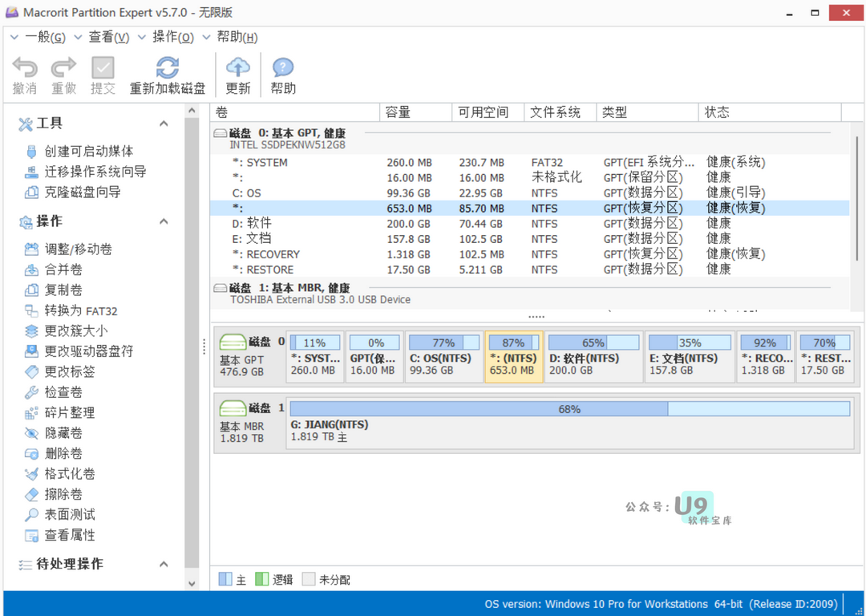Viewport: 866px width, 616px height.
Task: Select 复制卷 operation
Action: click(x=55, y=290)
